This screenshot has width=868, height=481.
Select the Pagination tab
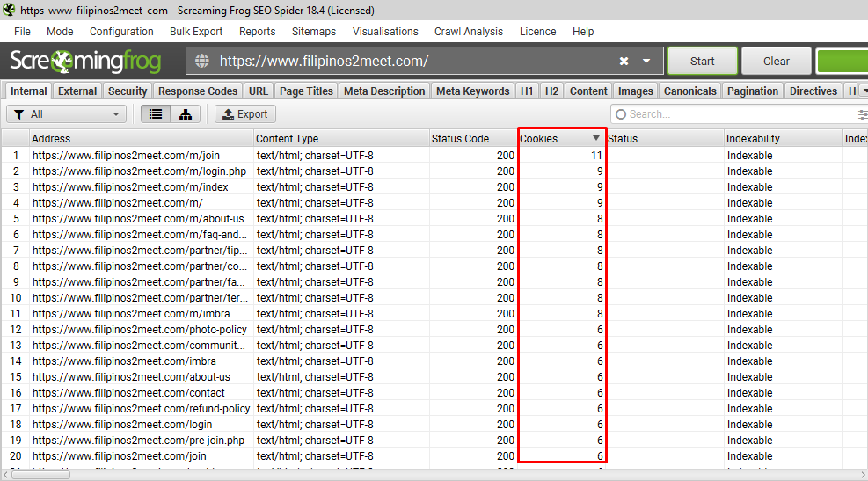point(752,91)
